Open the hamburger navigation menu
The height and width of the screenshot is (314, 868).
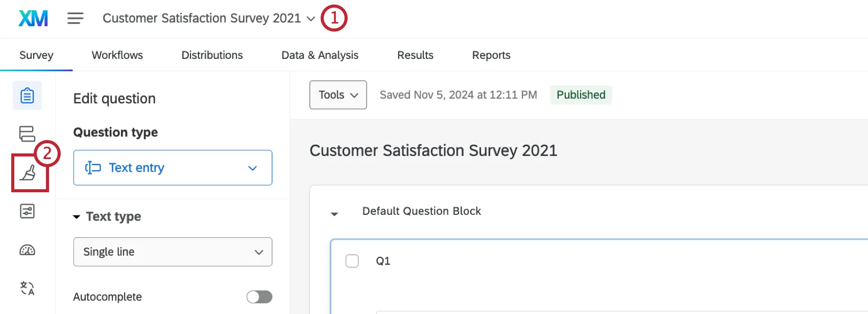(x=75, y=18)
